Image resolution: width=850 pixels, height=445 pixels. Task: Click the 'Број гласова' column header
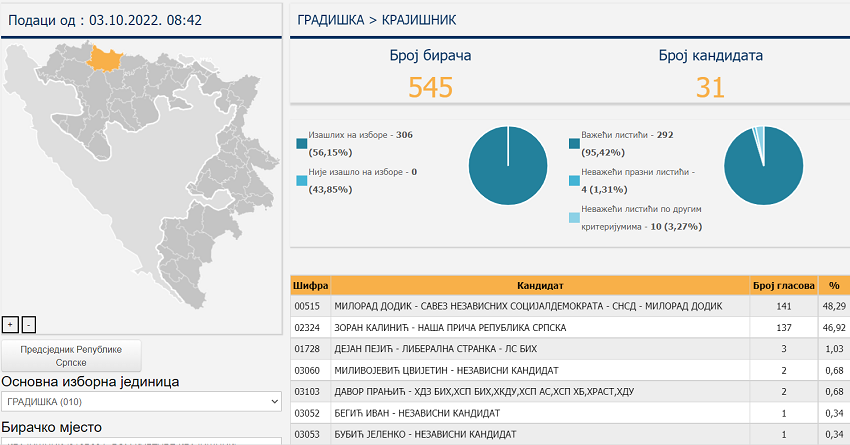coord(783,285)
